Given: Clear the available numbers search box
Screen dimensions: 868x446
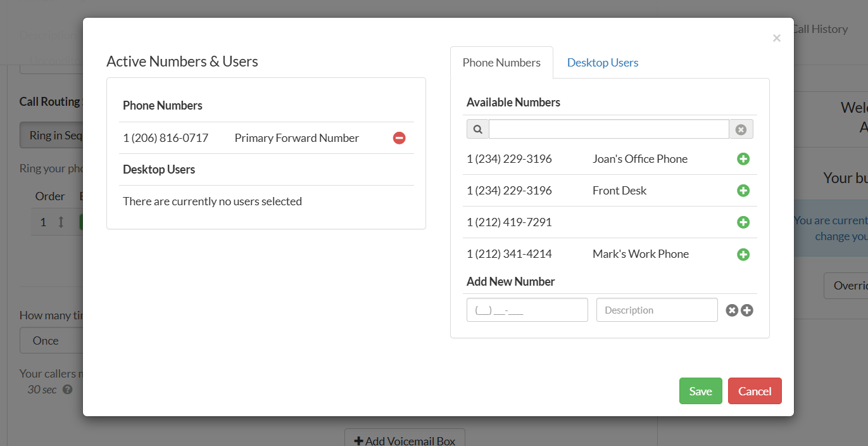Looking at the screenshot, I should pyautogui.click(x=741, y=129).
